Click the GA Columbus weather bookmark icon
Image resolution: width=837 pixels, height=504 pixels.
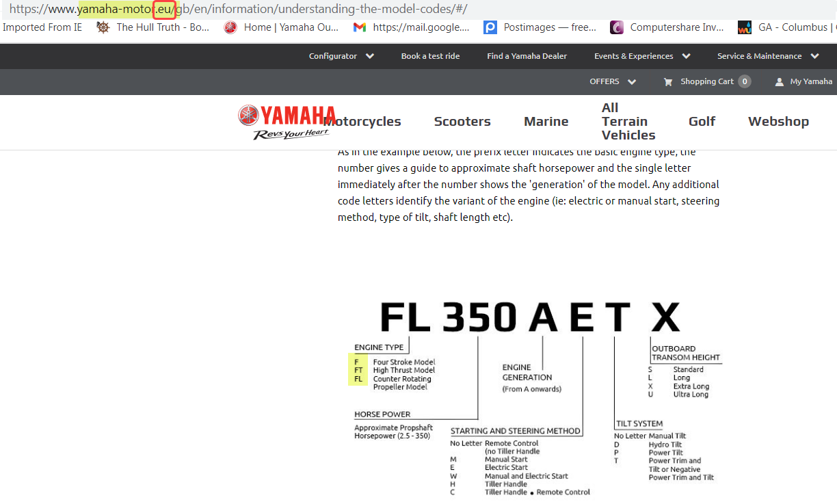745,27
